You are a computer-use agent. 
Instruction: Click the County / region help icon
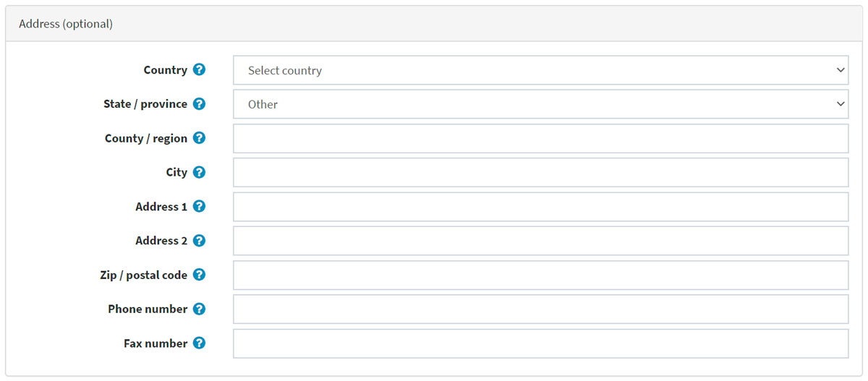[x=200, y=138]
